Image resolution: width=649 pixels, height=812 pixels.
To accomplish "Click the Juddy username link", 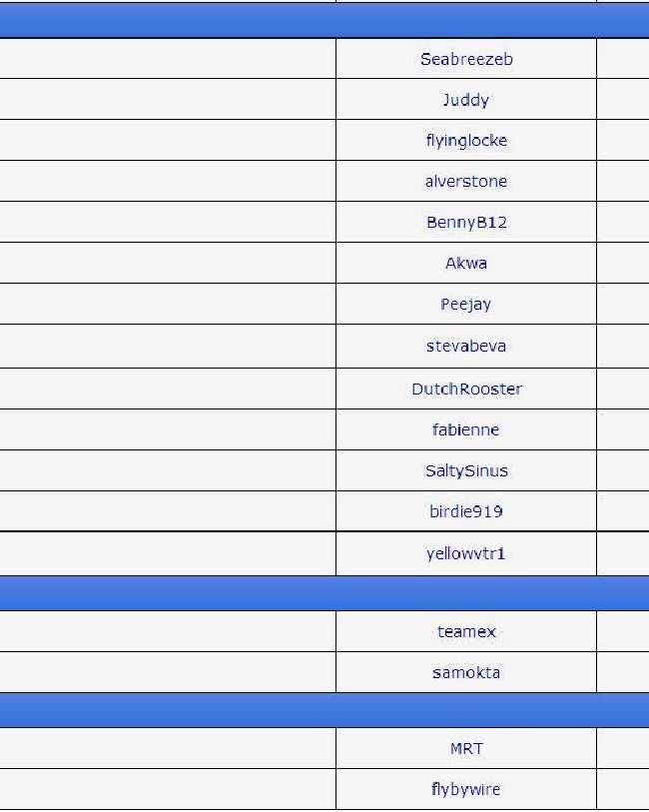I will click(466, 100).
